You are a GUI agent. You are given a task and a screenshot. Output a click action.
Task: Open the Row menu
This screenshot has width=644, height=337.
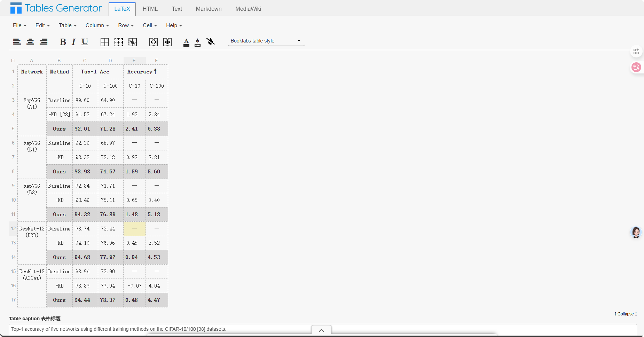point(126,25)
